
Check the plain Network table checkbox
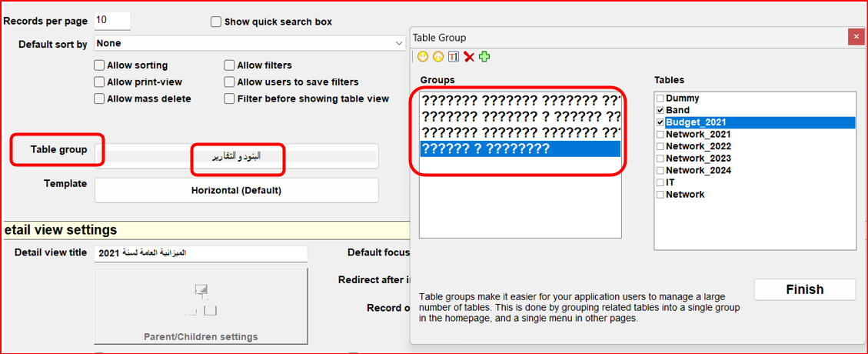click(660, 195)
